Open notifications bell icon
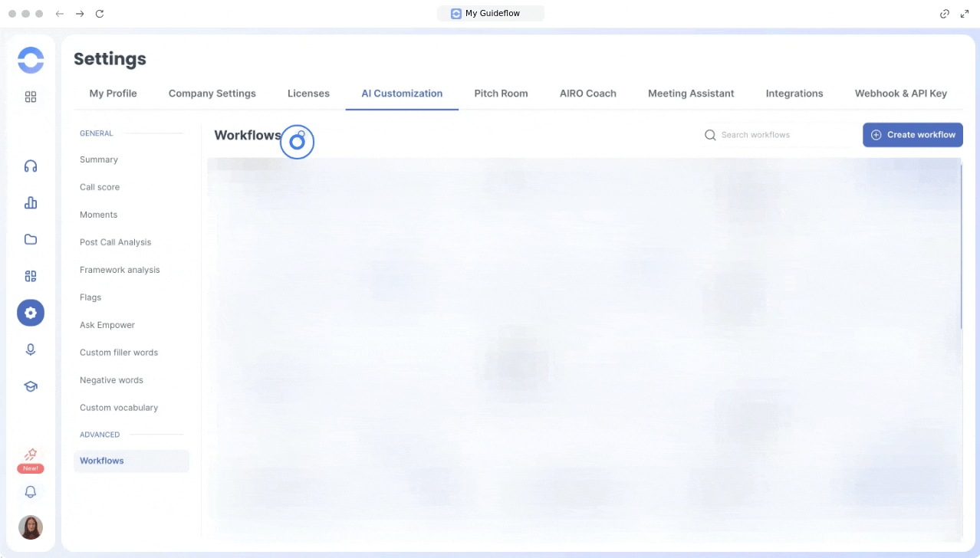Viewport: 980px width, 558px height. point(31,492)
